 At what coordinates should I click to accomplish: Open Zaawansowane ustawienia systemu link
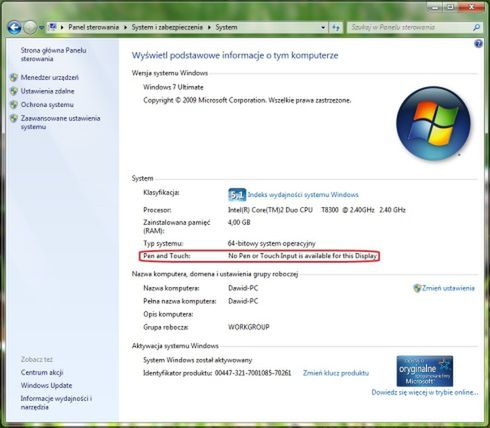click(x=60, y=122)
